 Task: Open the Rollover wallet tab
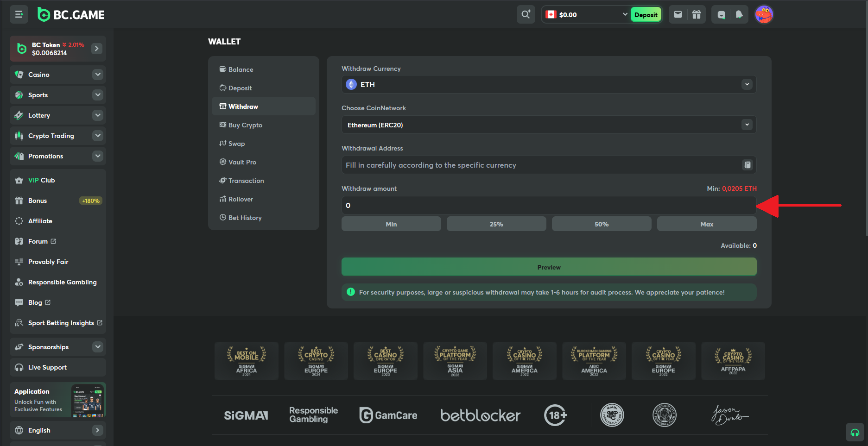click(264, 199)
